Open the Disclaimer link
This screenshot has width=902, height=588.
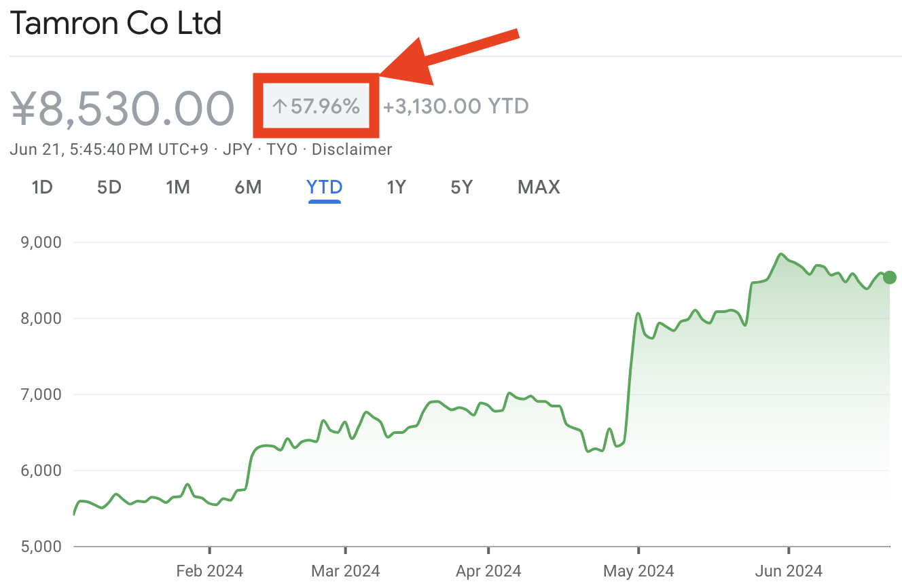351,149
